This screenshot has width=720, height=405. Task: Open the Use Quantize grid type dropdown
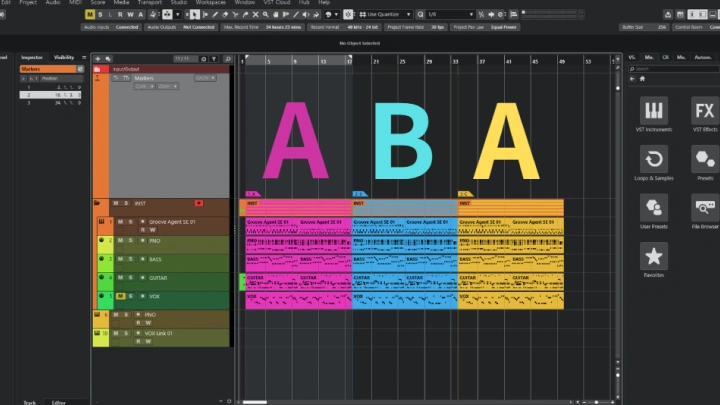385,15
